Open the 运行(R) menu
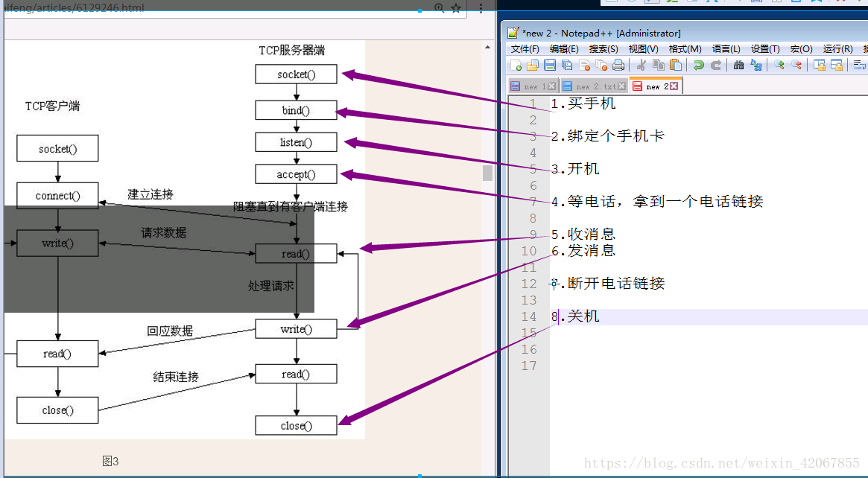The height and width of the screenshot is (478, 868). pos(837,49)
